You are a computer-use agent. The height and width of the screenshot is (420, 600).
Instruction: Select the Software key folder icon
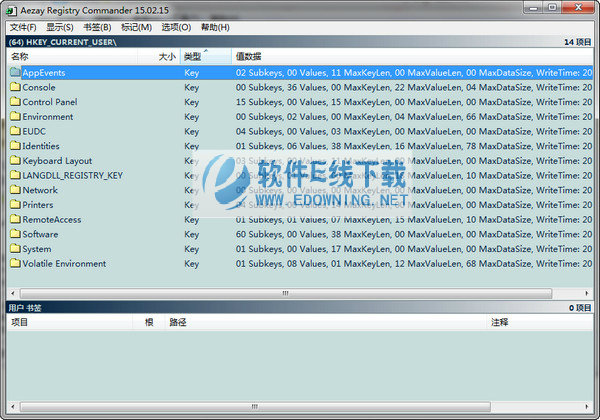tap(14, 234)
